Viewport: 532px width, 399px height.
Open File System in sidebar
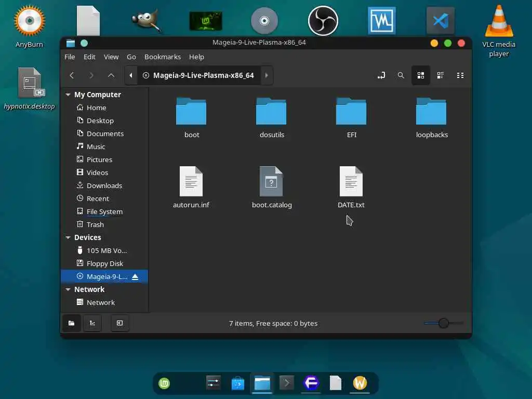(x=104, y=211)
